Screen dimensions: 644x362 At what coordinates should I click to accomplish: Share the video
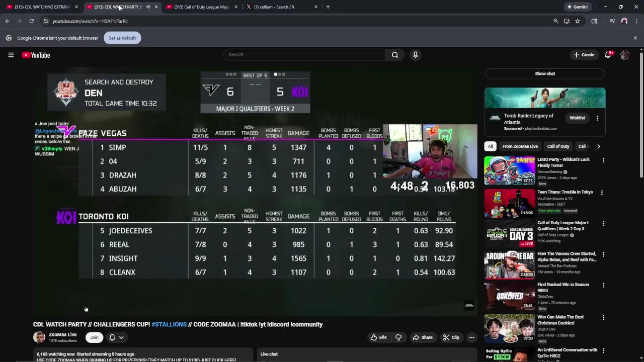point(422,337)
